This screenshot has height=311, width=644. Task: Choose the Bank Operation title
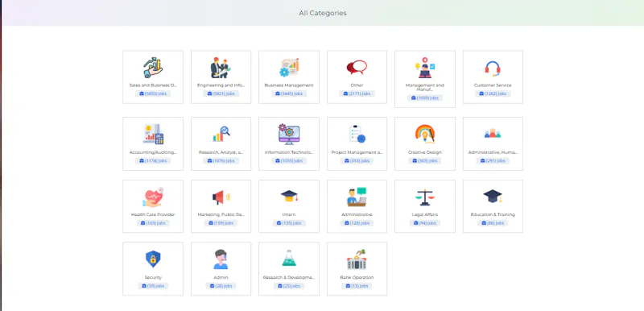357,278
